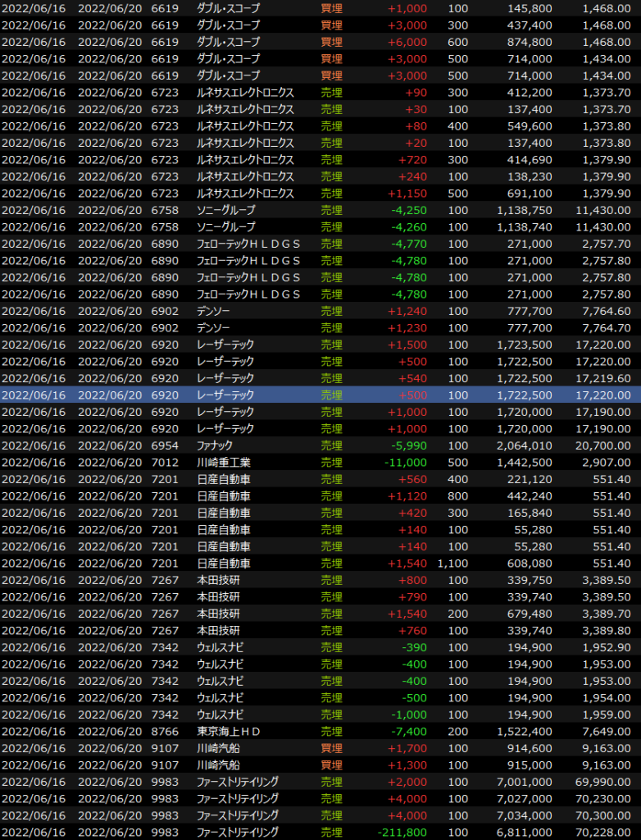Viewport: 641px width, 840px height.
Task: Click the +1,700 profit for 川崎汽船
Action: [x=407, y=748]
